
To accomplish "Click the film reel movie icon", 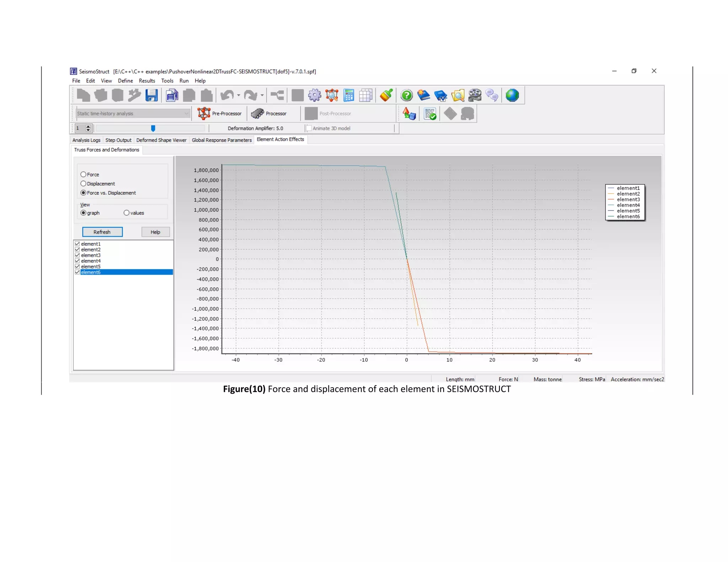I will [x=475, y=96].
